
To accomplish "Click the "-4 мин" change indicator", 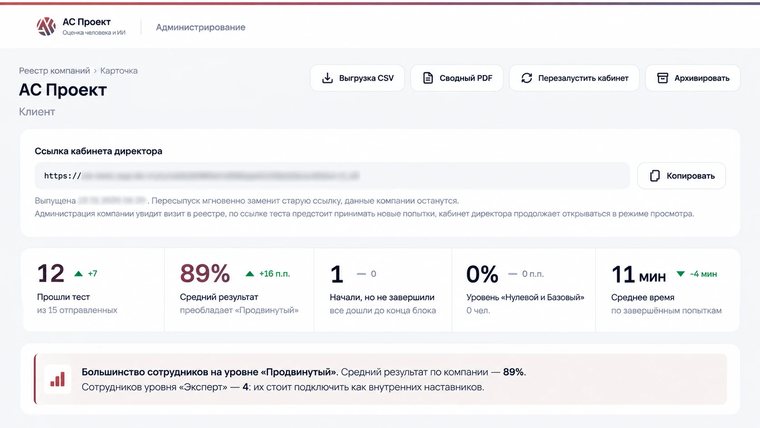I will [x=703, y=274].
